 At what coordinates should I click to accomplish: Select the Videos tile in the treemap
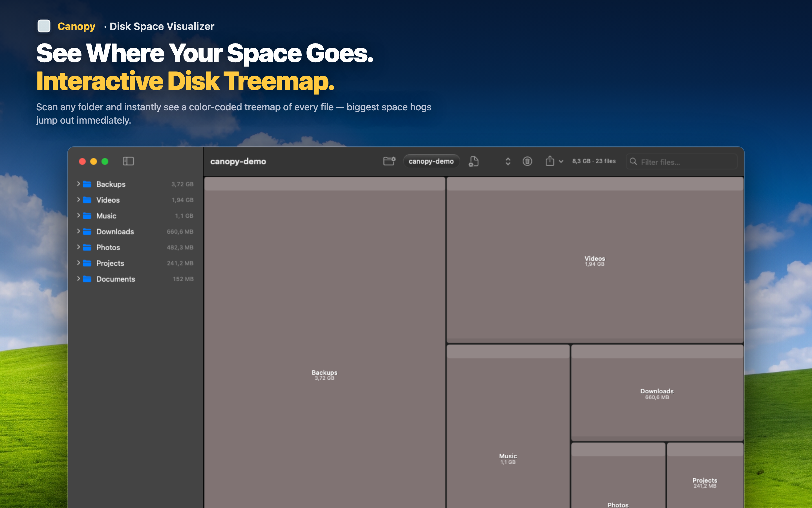tap(595, 260)
